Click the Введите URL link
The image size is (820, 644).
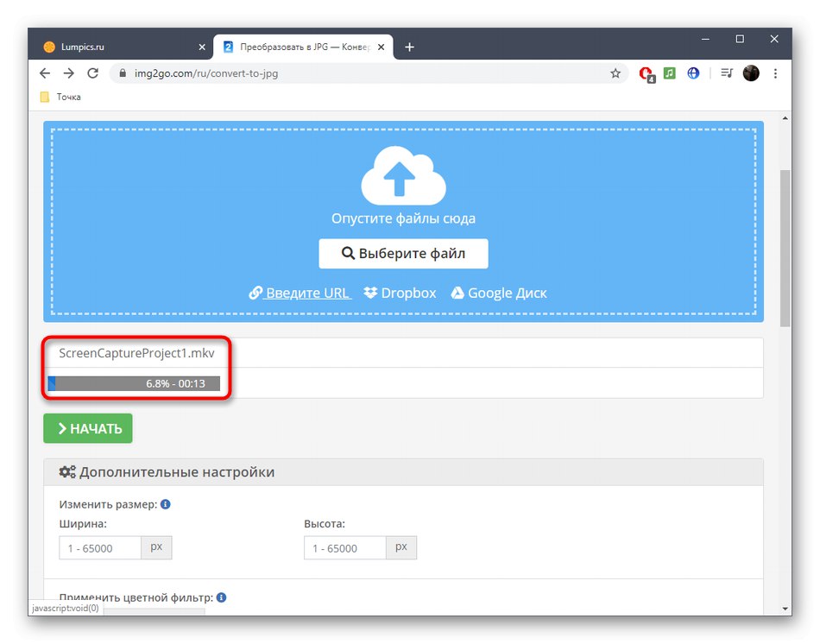click(x=300, y=293)
